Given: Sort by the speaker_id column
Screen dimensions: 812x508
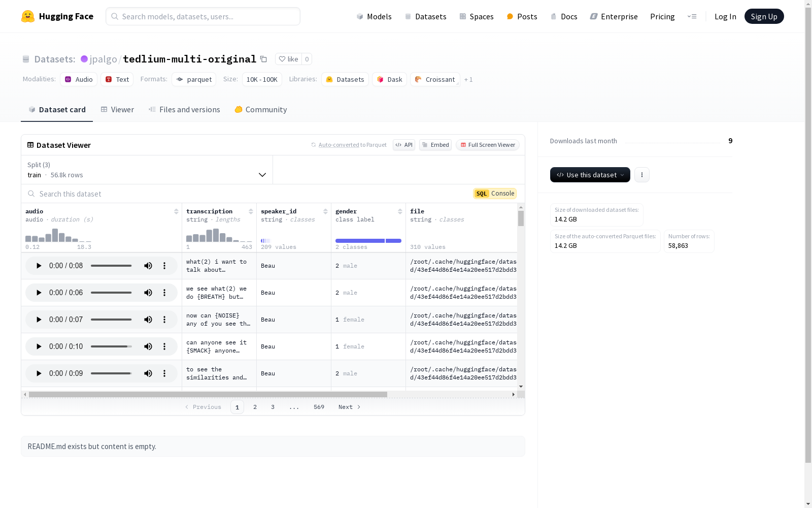Looking at the screenshot, I should pos(325,211).
